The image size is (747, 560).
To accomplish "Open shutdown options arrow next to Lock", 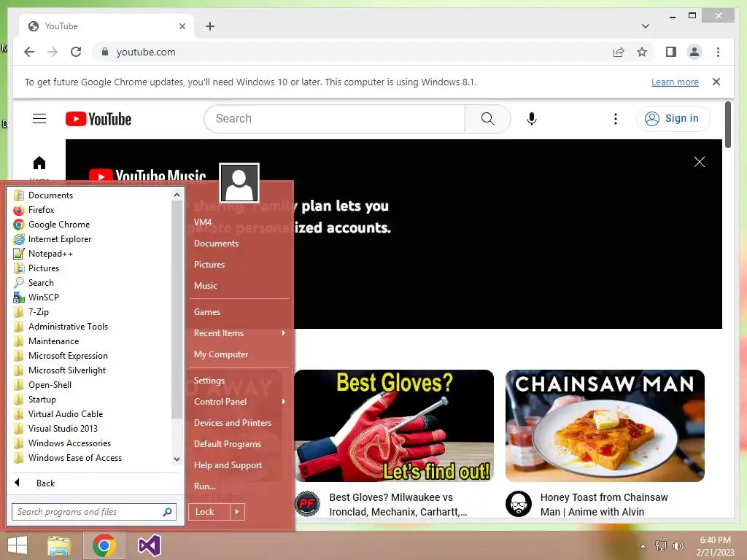I will [237, 512].
